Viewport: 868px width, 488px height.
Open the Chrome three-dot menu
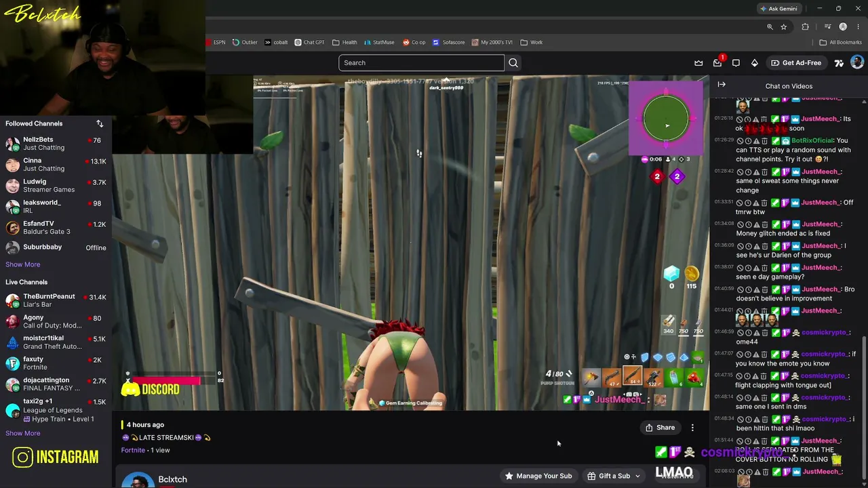[857, 26]
